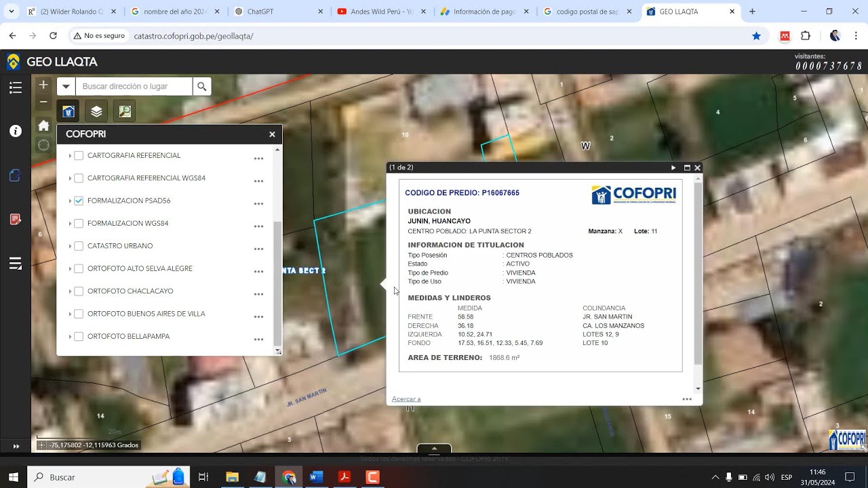Viewport: 868px width, 488px height.
Task: Bookmark this page with star icon
Action: coord(756,36)
